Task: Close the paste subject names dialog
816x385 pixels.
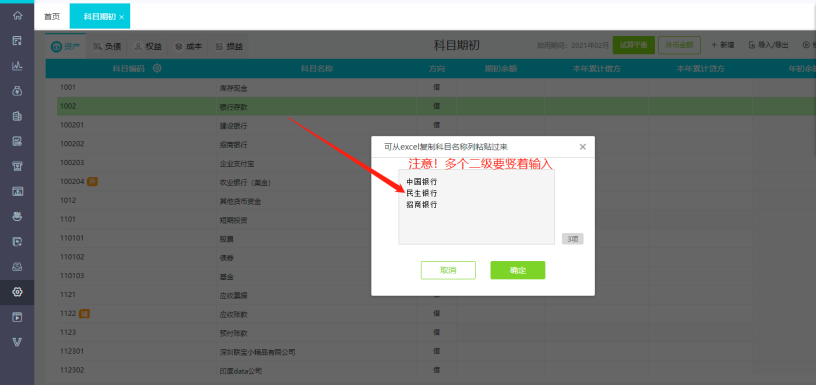Action: pyautogui.click(x=583, y=147)
